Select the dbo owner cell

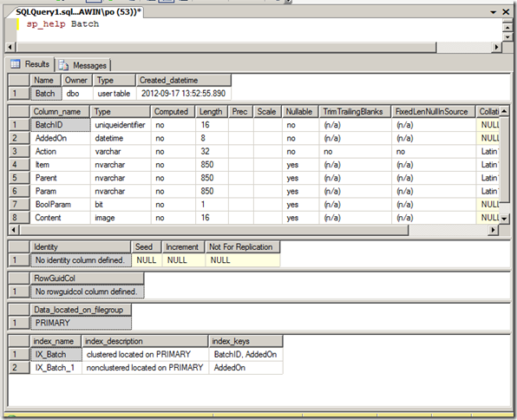coord(77,94)
